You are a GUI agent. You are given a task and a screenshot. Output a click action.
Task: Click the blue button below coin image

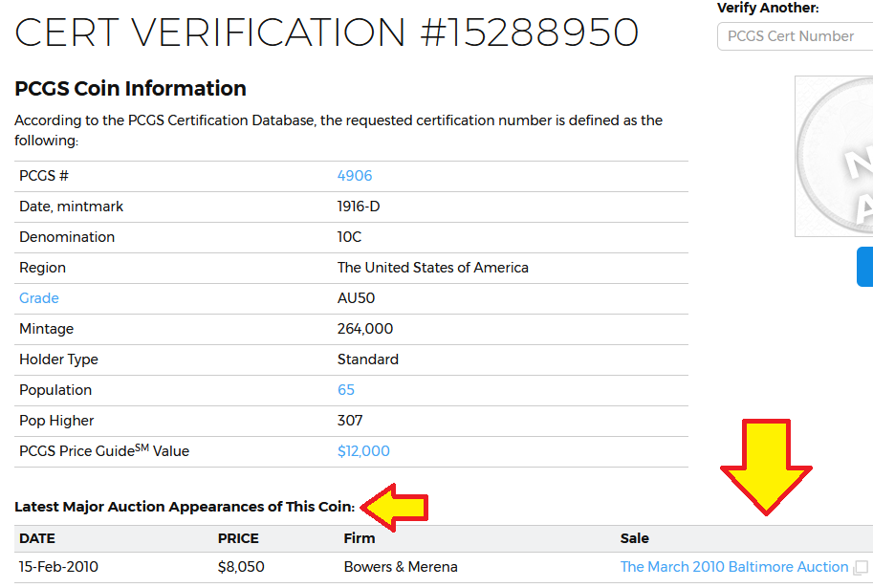[864, 267]
